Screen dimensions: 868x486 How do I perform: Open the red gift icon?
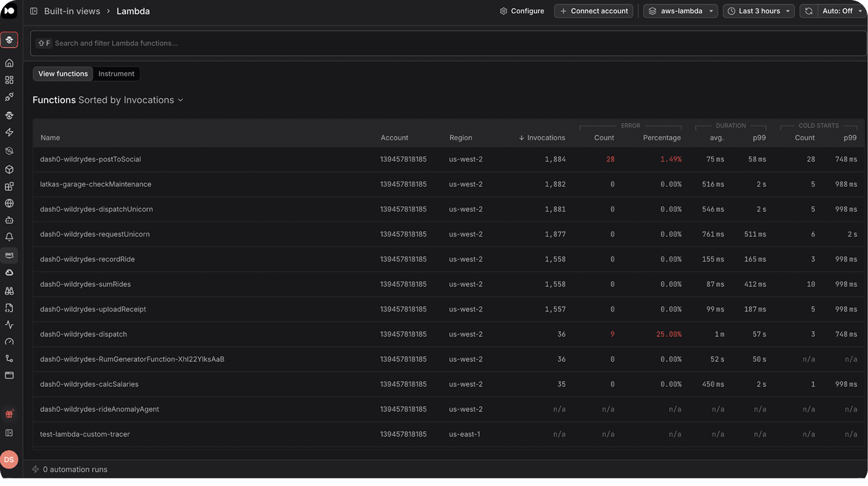point(9,414)
